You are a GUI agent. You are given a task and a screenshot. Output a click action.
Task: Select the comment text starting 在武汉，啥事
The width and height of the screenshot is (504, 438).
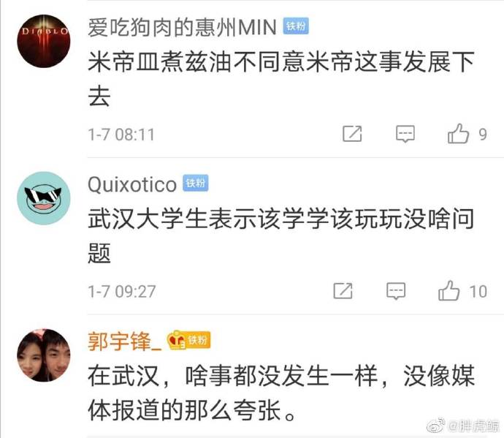(x=281, y=393)
